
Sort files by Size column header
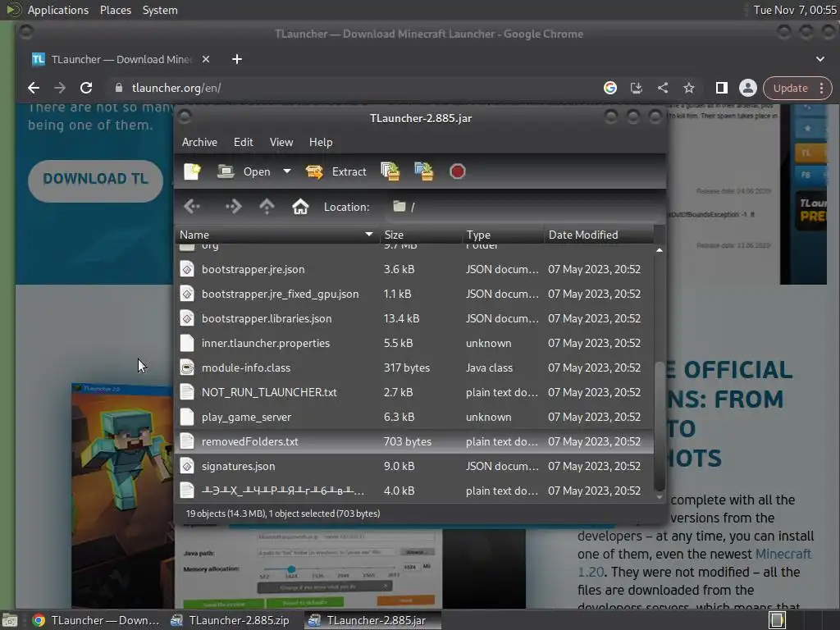pyautogui.click(x=421, y=235)
